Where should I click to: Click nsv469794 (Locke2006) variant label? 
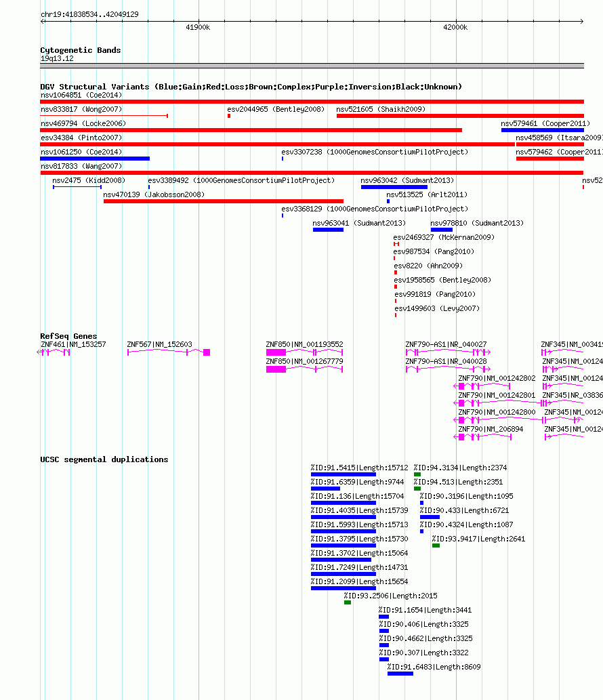pyautogui.click(x=83, y=123)
